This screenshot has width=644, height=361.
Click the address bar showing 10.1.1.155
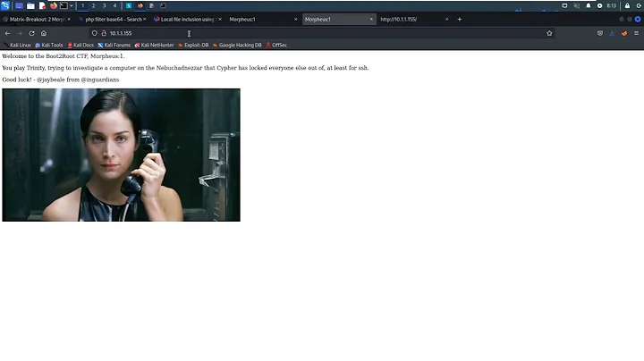(322, 33)
